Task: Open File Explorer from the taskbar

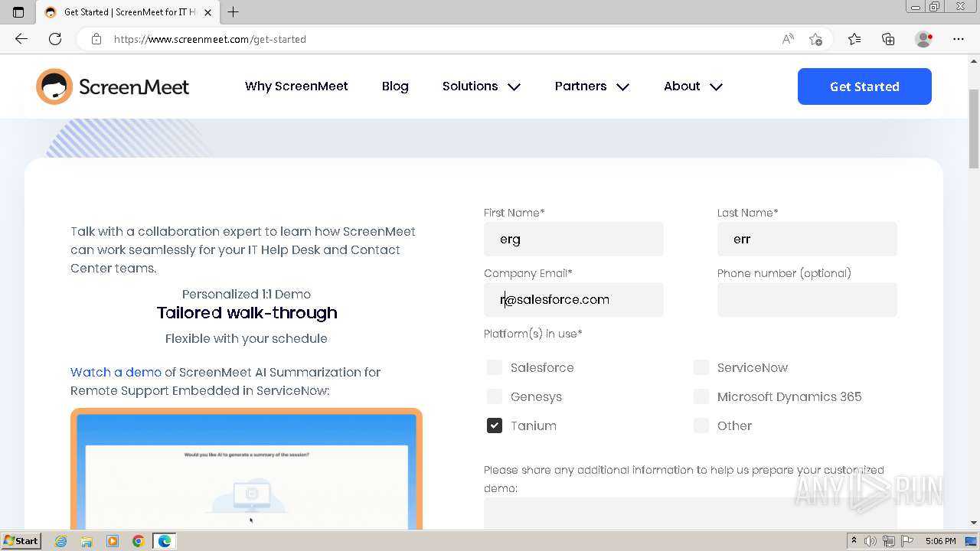Action: pos(87,541)
